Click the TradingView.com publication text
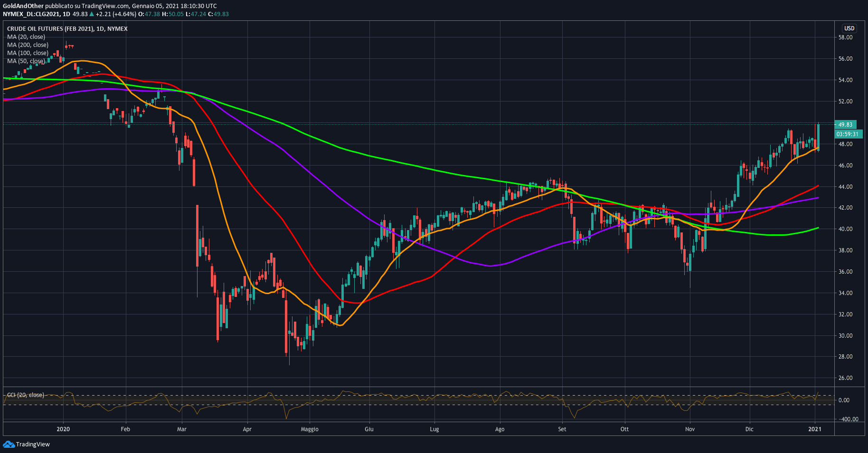Screen dimensions: 868x453 coord(105,6)
